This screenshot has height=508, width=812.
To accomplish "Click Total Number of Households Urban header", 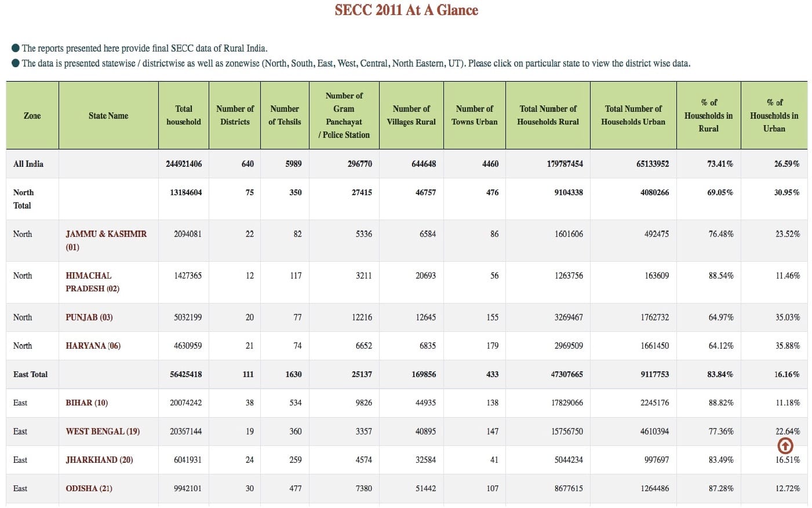I will 633,115.
